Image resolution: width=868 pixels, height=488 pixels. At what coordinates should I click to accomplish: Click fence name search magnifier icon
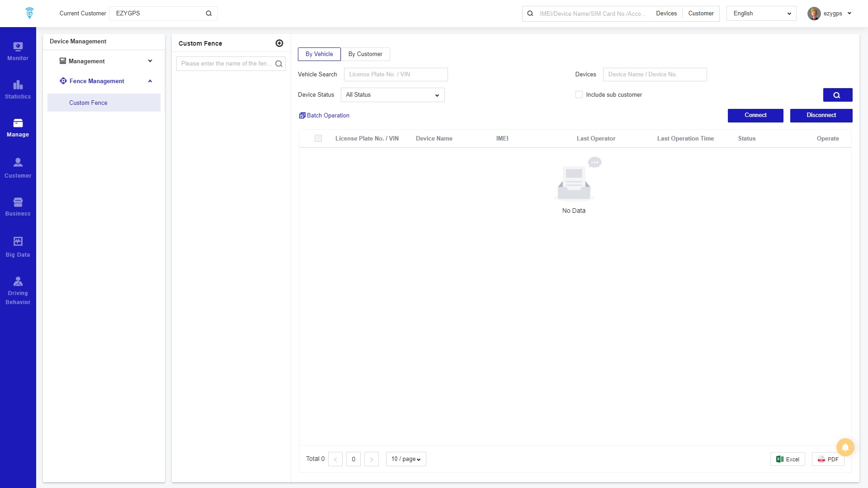point(279,64)
